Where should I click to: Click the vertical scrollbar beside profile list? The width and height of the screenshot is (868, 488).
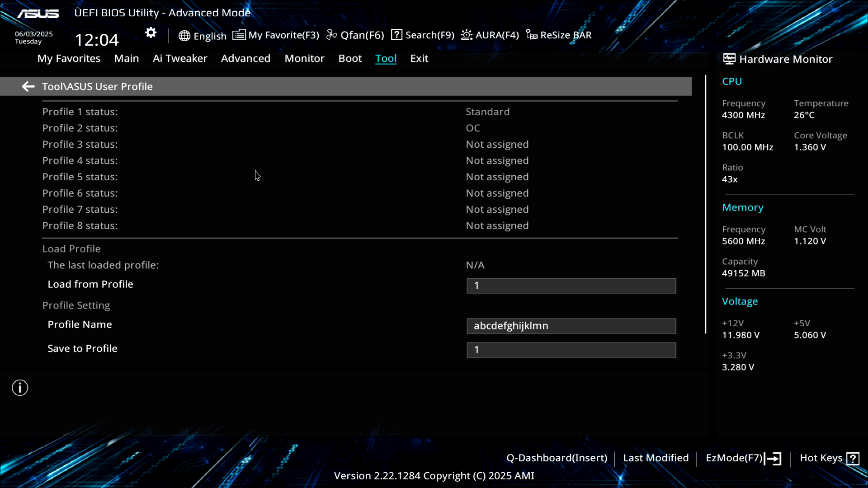705,203
